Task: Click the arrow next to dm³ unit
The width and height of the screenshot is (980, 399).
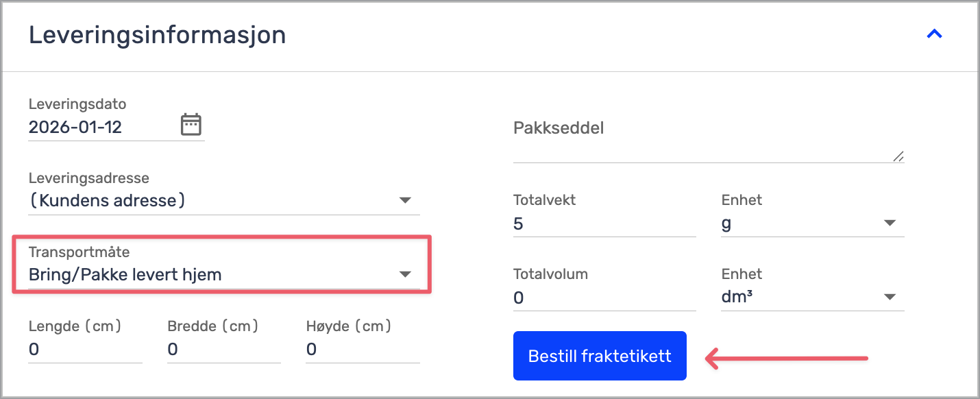Action: [890, 298]
